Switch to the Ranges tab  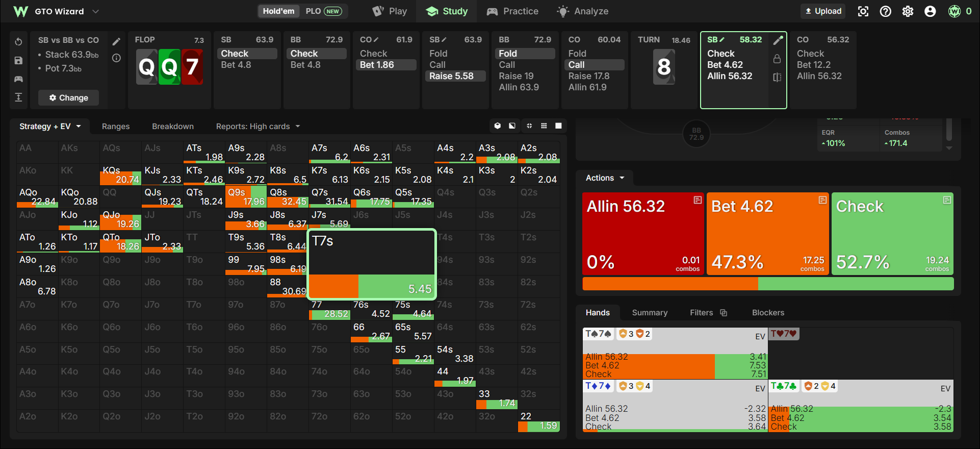[116, 127]
